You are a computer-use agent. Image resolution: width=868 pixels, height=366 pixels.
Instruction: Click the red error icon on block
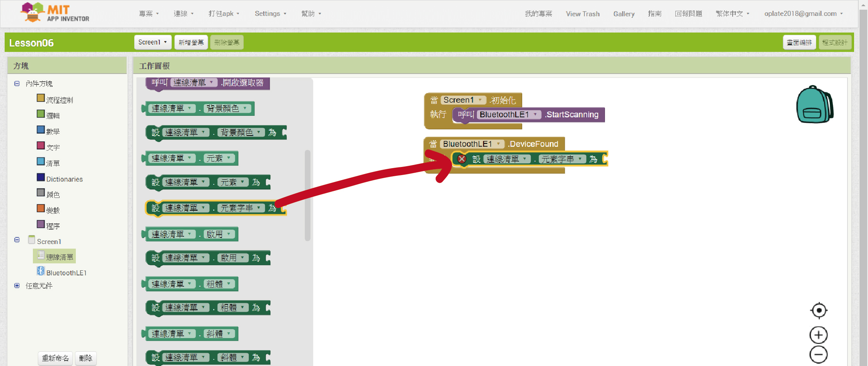[x=461, y=159]
